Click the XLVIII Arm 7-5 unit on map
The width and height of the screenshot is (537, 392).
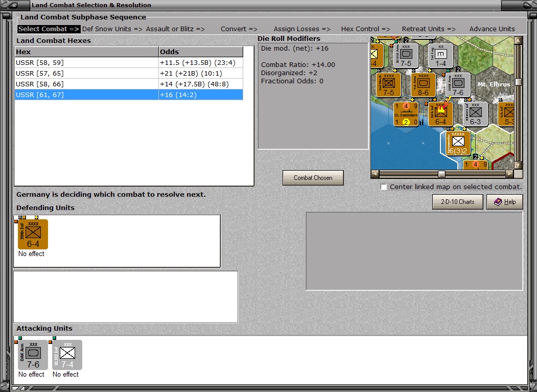pyautogui.click(x=406, y=56)
